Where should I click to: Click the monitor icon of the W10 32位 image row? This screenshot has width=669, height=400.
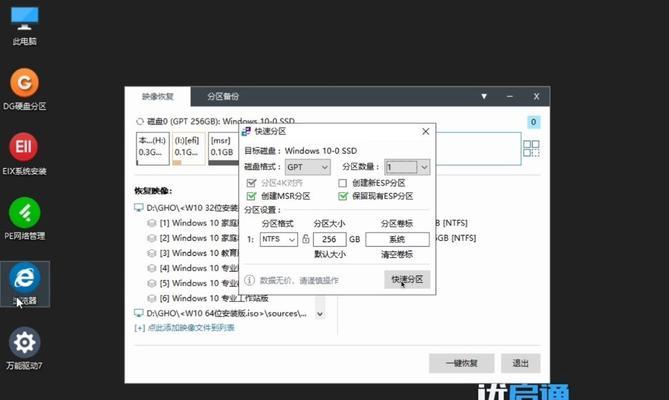(x=139, y=208)
